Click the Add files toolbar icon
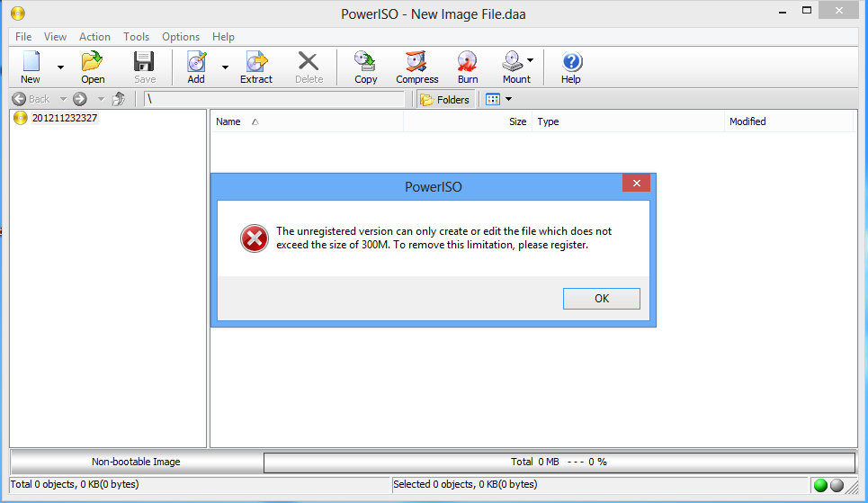 click(x=196, y=67)
